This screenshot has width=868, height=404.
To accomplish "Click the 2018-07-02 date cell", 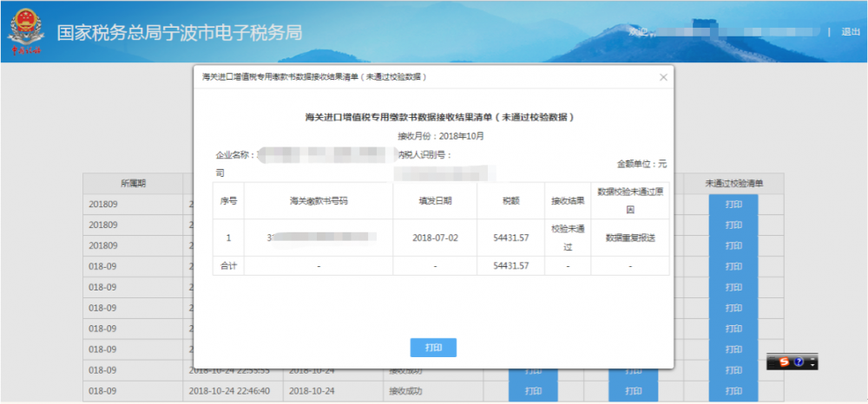I will (x=435, y=238).
